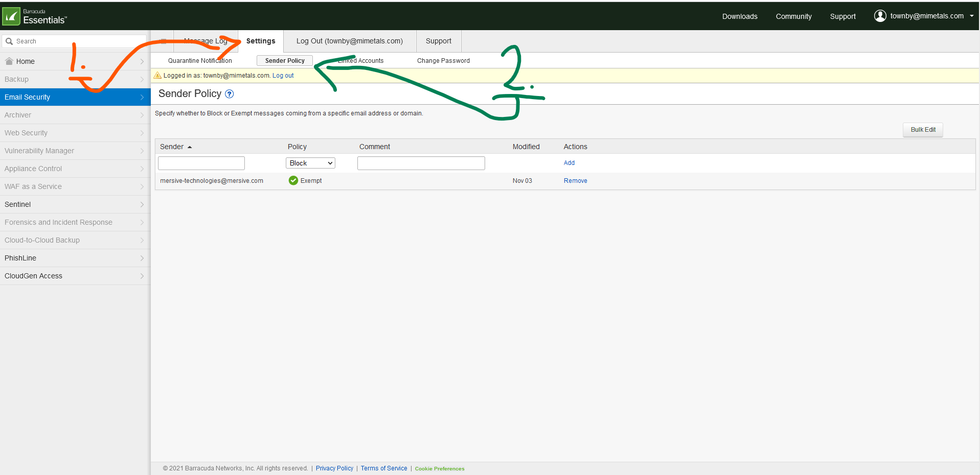This screenshot has height=475, width=980.
Task: Switch to the Message Log tab
Action: click(x=206, y=41)
